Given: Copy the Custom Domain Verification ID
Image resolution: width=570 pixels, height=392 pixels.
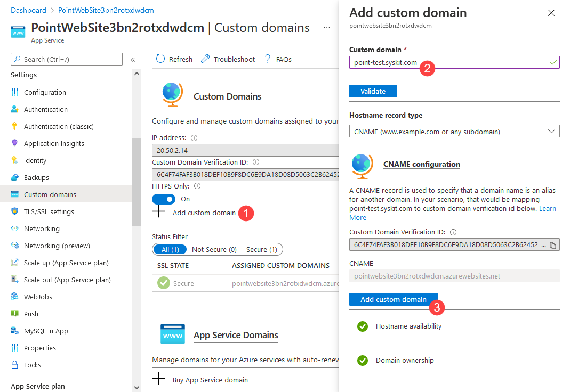Looking at the screenshot, I should pyautogui.click(x=554, y=244).
